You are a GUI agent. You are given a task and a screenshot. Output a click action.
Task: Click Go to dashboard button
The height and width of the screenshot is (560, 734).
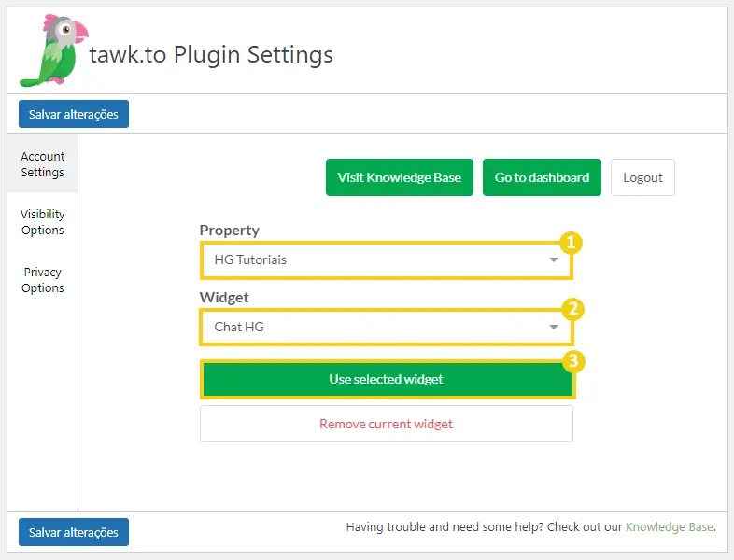point(542,177)
